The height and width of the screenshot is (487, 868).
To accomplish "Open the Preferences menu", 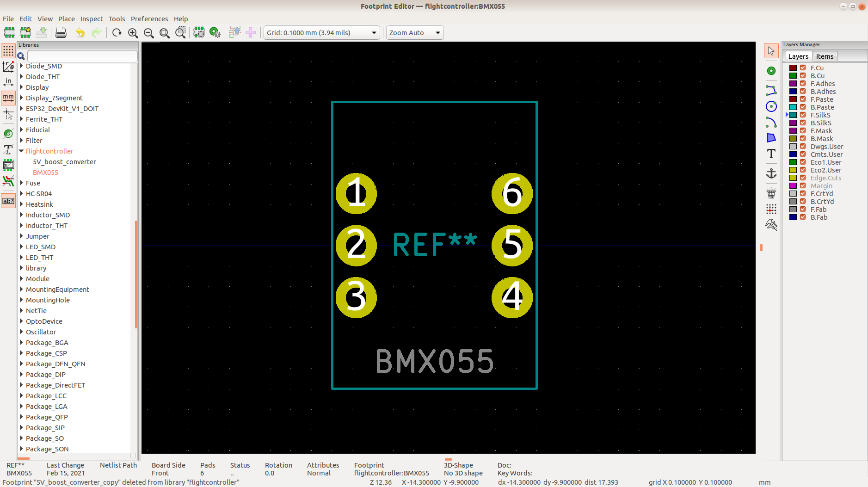I will click(x=149, y=19).
